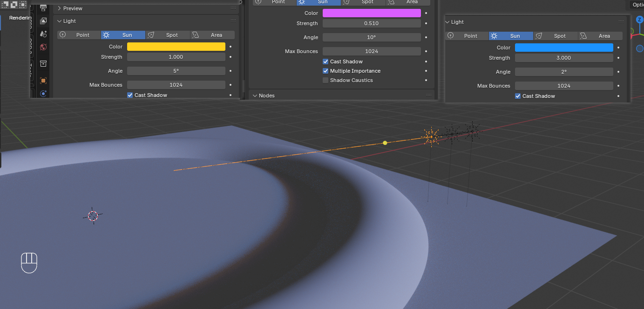Animate Strength 1.000 via its dot

(x=230, y=57)
